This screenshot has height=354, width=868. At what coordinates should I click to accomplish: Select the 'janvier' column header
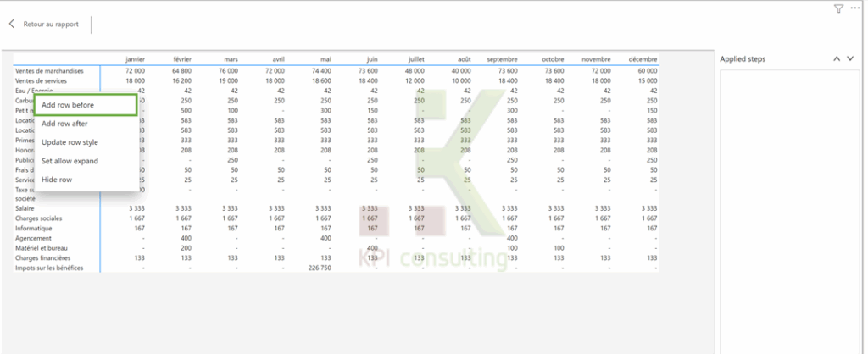pyautogui.click(x=136, y=59)
